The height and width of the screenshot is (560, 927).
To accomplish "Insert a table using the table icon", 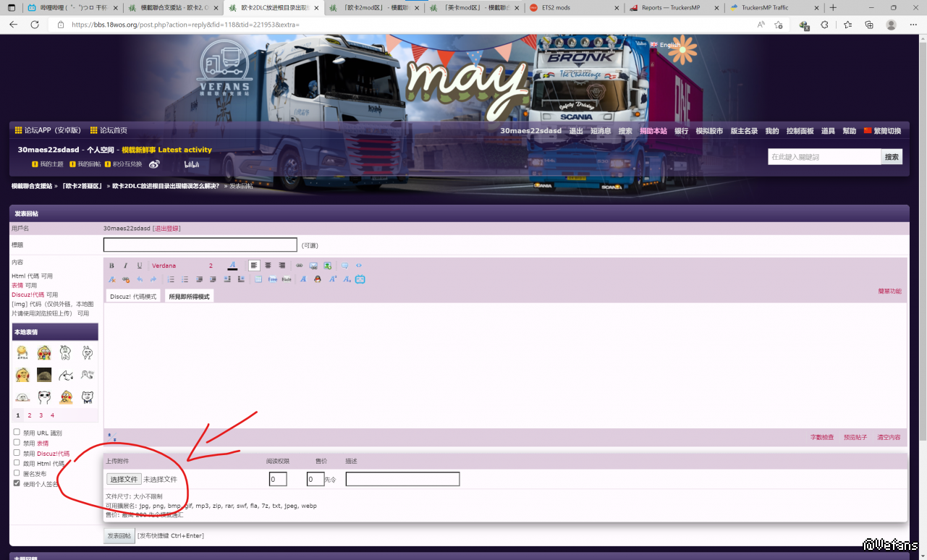I will (258, 279).
